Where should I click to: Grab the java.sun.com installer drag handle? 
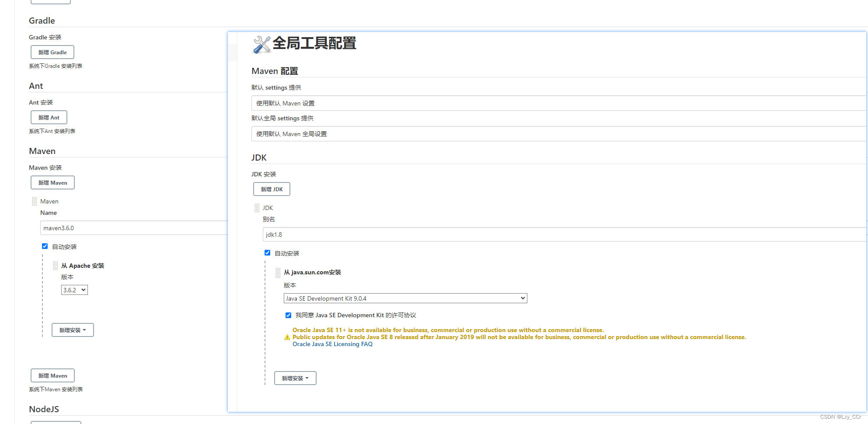(278, 273)
